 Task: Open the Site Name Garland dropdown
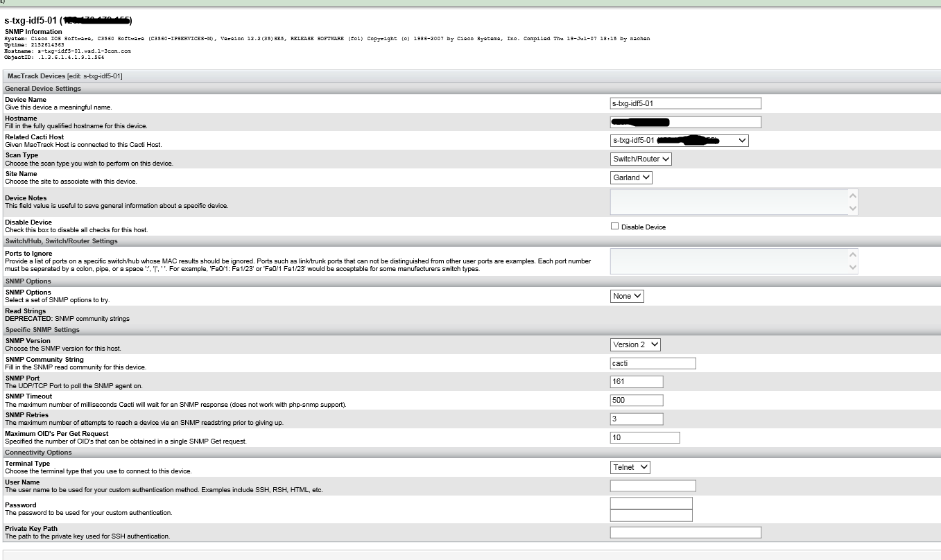(x=631, y=177)
